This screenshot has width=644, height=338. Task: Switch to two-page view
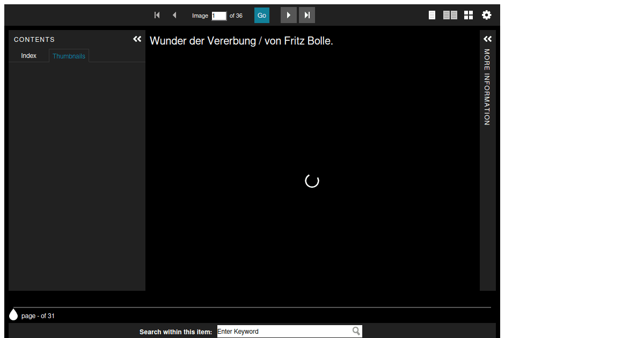(x=450, y=15)
